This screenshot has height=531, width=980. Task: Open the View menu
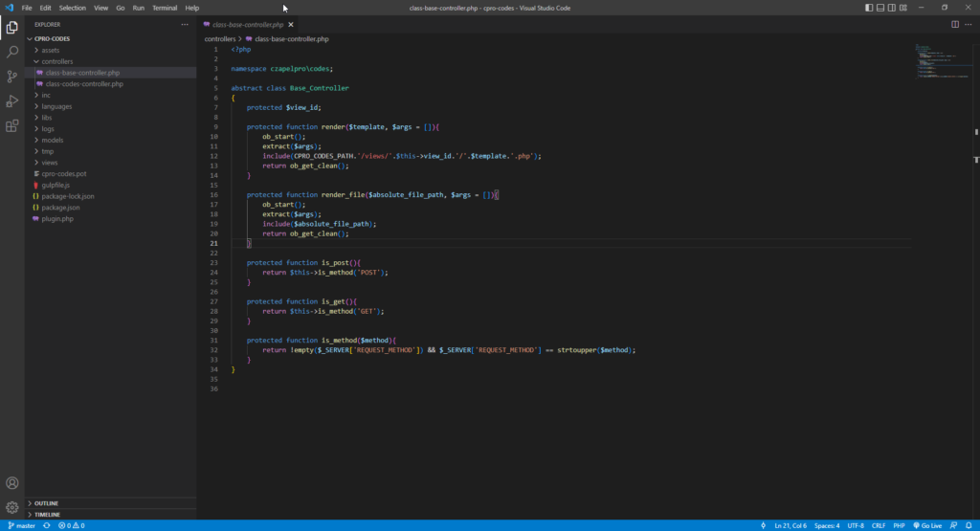(x=100, y=8)
